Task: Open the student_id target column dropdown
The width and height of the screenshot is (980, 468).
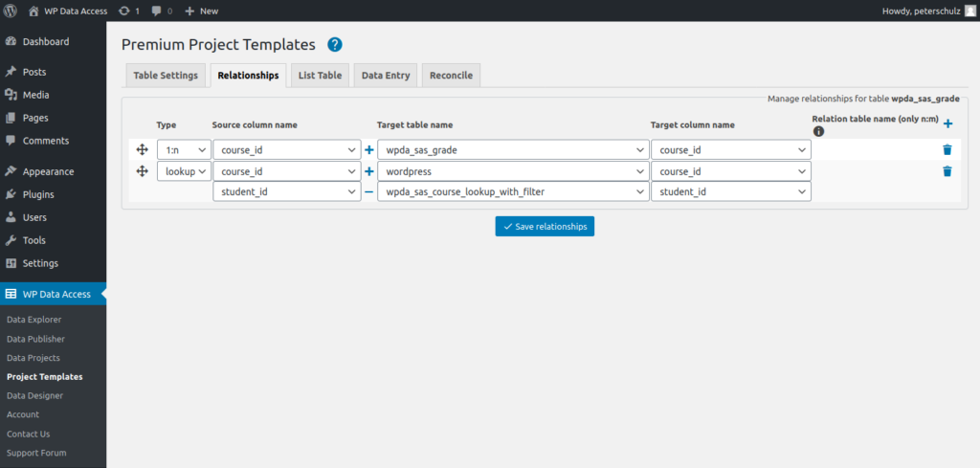Action: (x=731, y=191)
